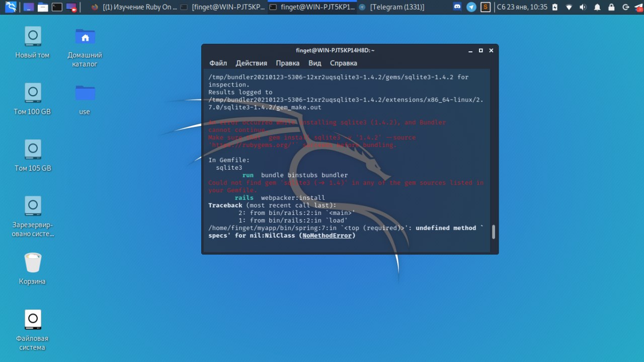Screen dimensions: 644x362
Task: Click the '2: from bin/rails:2:in `<main>'' line
Action: 297,213
